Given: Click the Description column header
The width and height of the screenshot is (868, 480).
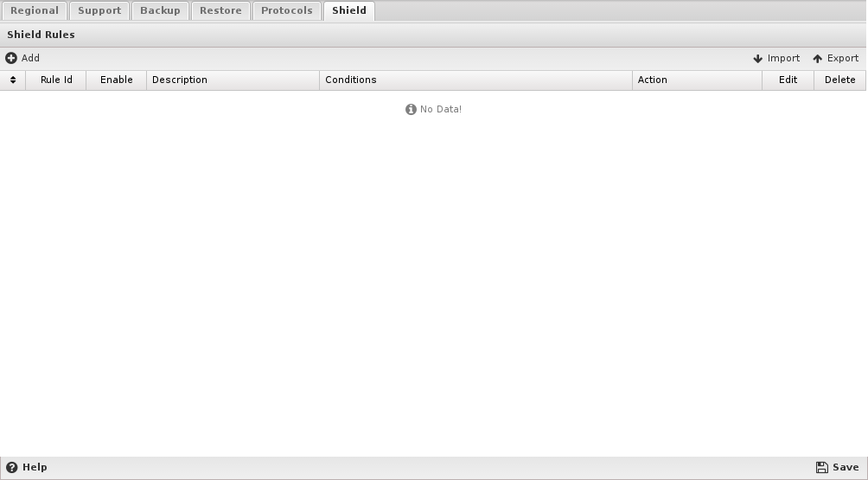Looking at the screenshot, I should click(180, 80).
